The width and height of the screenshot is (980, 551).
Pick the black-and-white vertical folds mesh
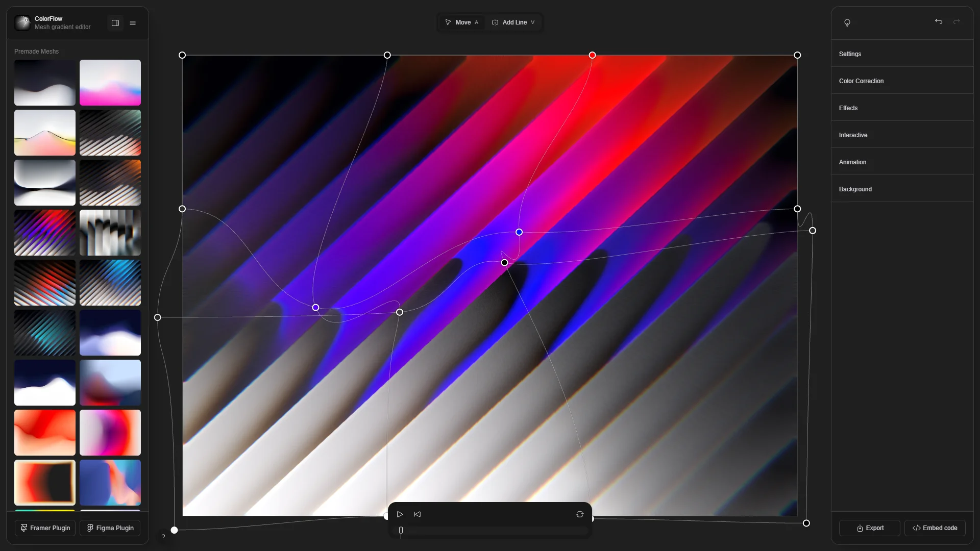click(x=110, y=233)
